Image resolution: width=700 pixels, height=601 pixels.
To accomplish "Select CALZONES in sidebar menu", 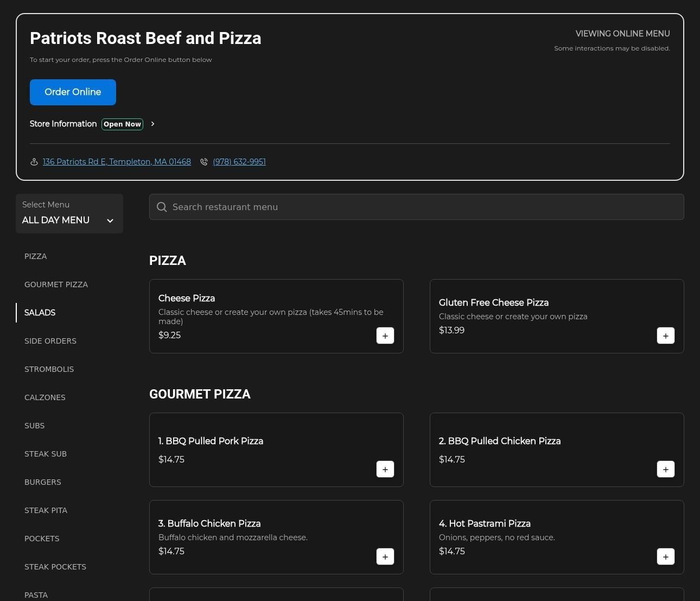I will point(44,397).
